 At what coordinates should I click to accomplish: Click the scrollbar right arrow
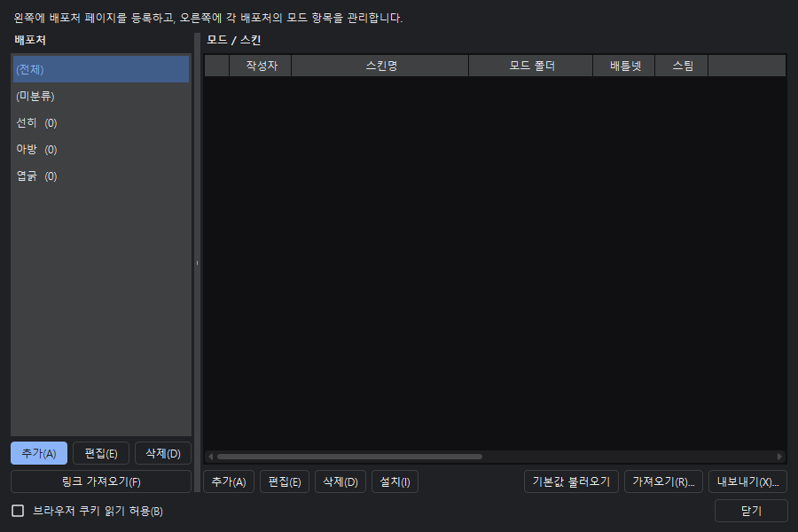point(779,457)
